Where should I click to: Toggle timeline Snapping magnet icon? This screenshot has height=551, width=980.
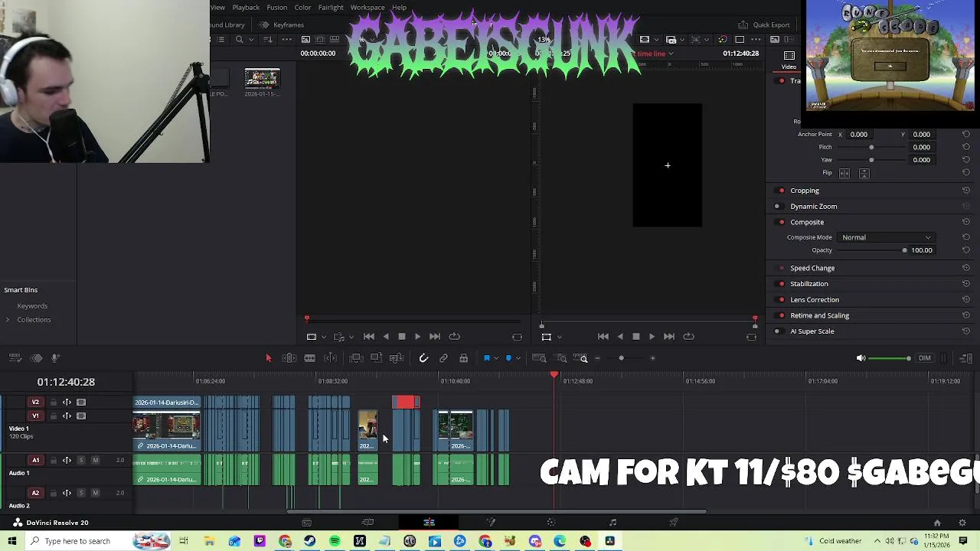(423, 358)
